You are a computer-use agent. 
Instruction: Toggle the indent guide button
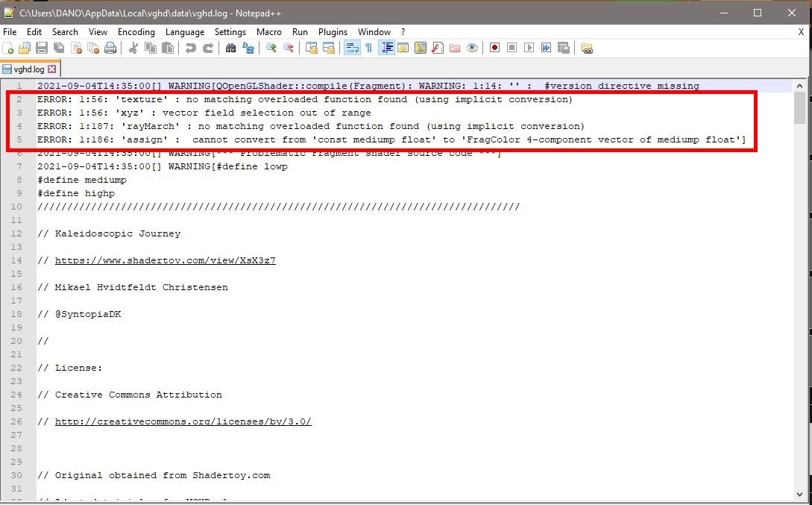click(386, 48)
